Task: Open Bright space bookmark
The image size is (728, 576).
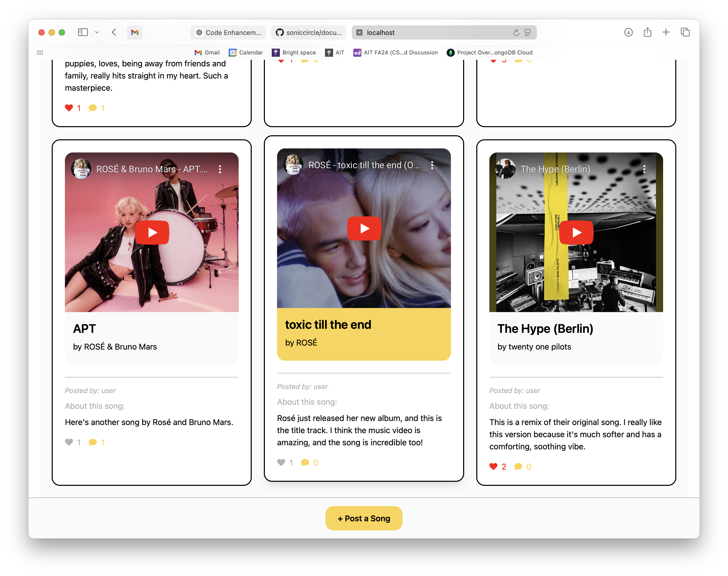Action: tap(294, 52)
